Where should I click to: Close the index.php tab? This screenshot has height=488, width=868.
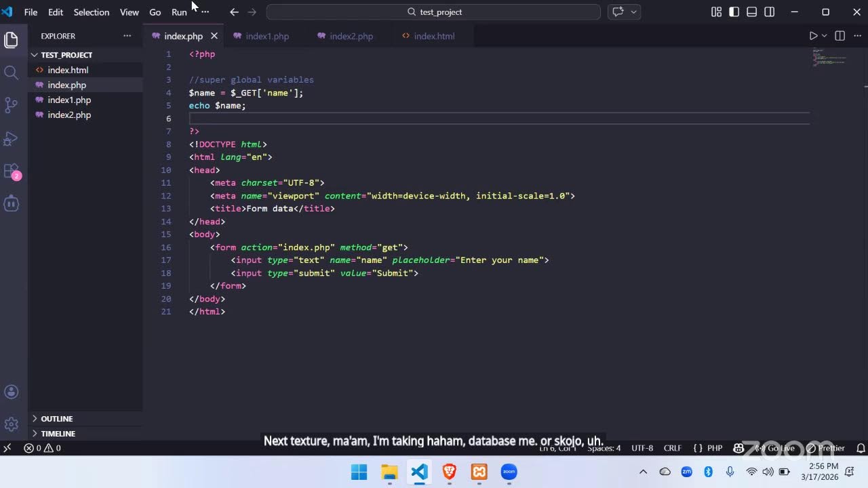[x=214, y=36]
